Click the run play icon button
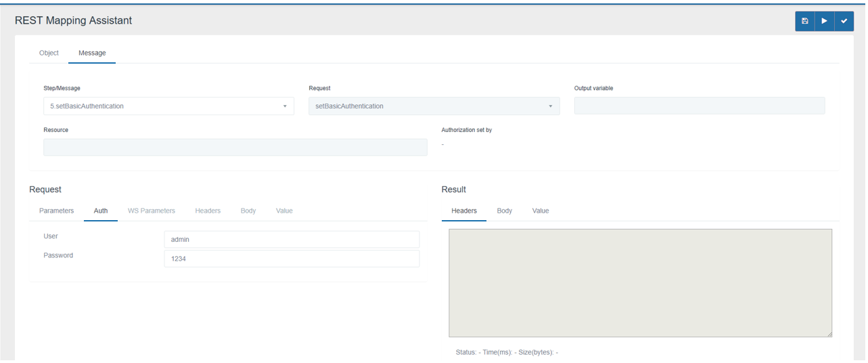 [824, 21]
